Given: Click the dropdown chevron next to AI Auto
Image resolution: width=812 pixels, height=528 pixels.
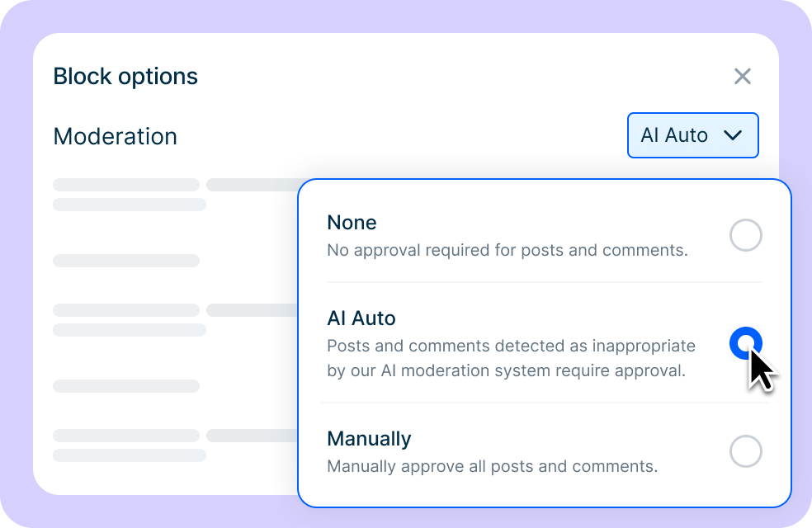Looking at the screenshot, I should [x=734, y=135].
